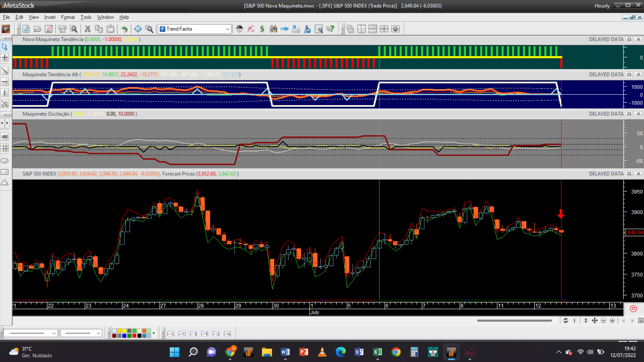Select the crosshair data window tool
644x362 pixels.
click(138, 29)
